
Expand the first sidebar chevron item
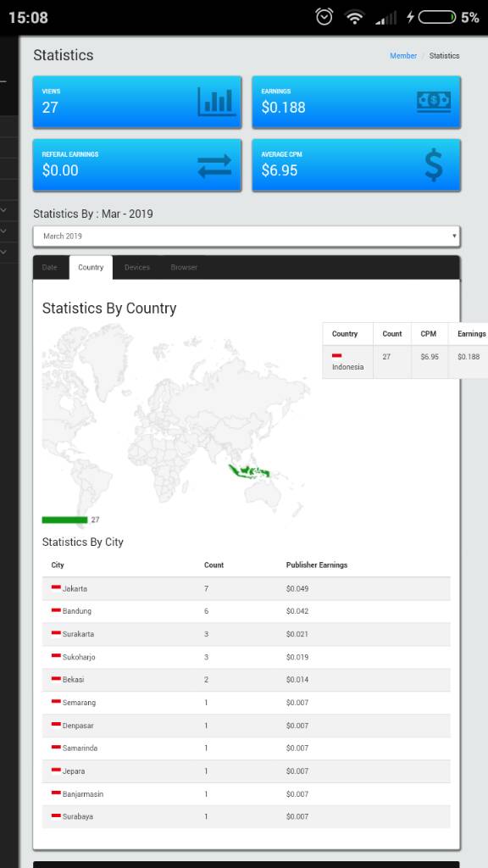(x=4, y=210)
